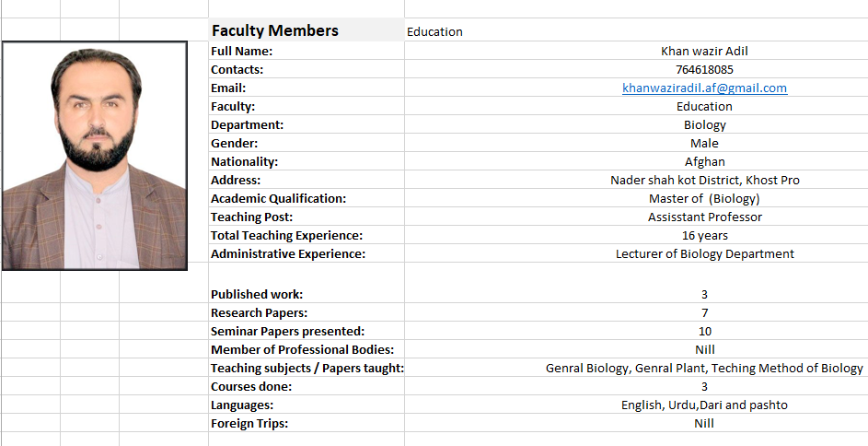Viewport: 868px width, 446px height.
Task: Select the Full Name label cell
Action: tap(307, 51)
